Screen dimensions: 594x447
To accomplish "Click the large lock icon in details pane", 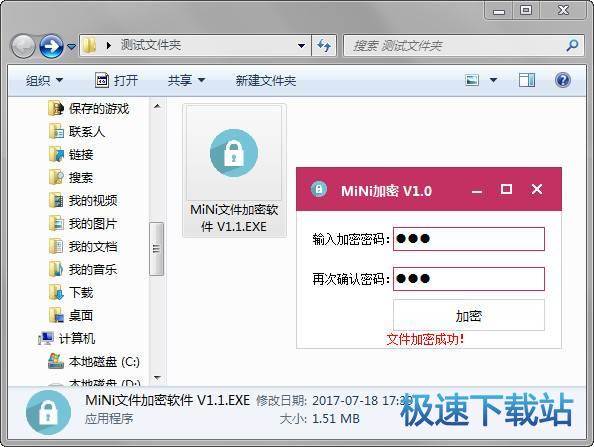I will pos(48,413).
